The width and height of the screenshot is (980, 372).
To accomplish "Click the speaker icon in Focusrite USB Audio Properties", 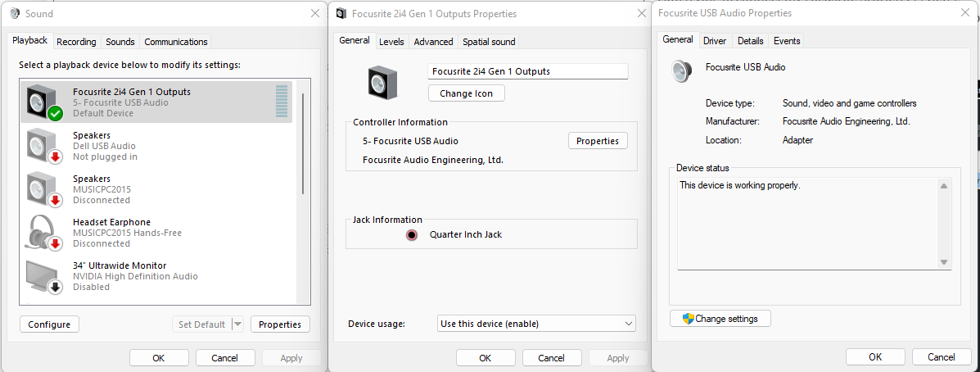I will (681, 71).
